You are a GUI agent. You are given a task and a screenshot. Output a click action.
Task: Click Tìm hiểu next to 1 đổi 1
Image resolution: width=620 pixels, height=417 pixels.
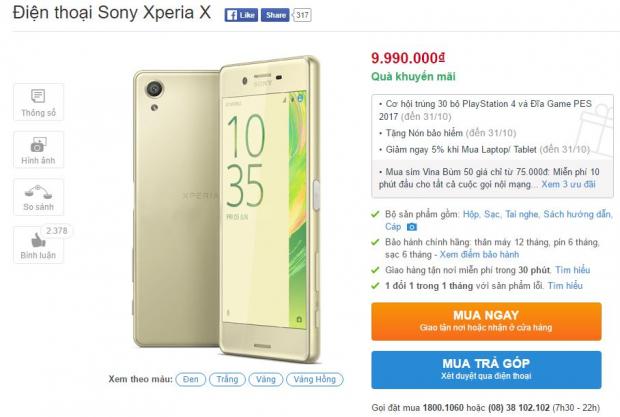pyautogui.click(x=565, y=285)
